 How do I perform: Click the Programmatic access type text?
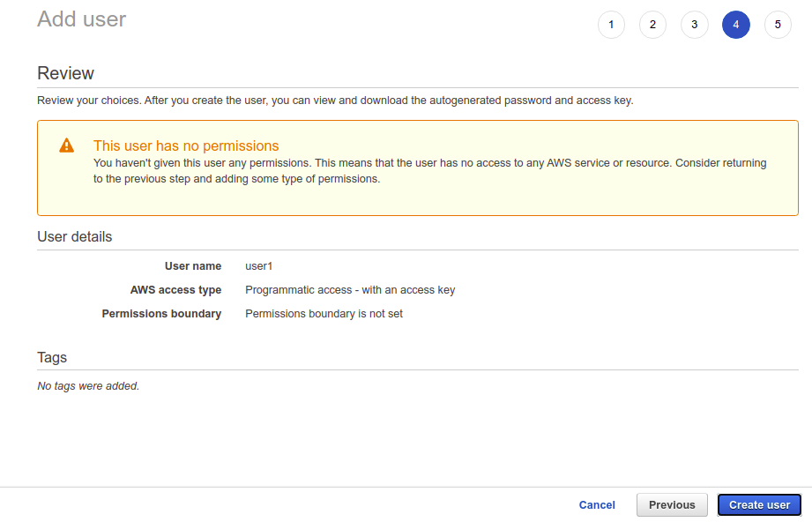pos(350,289)
